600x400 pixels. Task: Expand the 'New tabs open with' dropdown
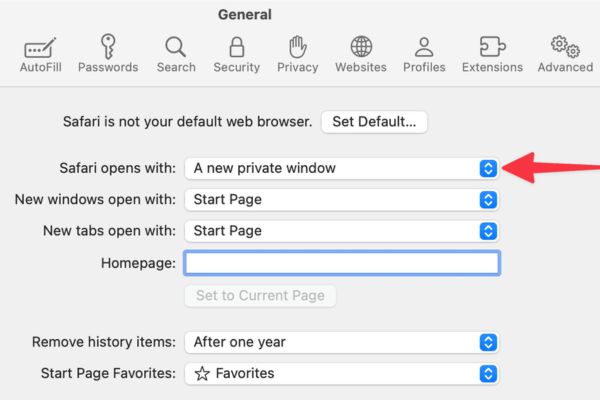[341, 231]
